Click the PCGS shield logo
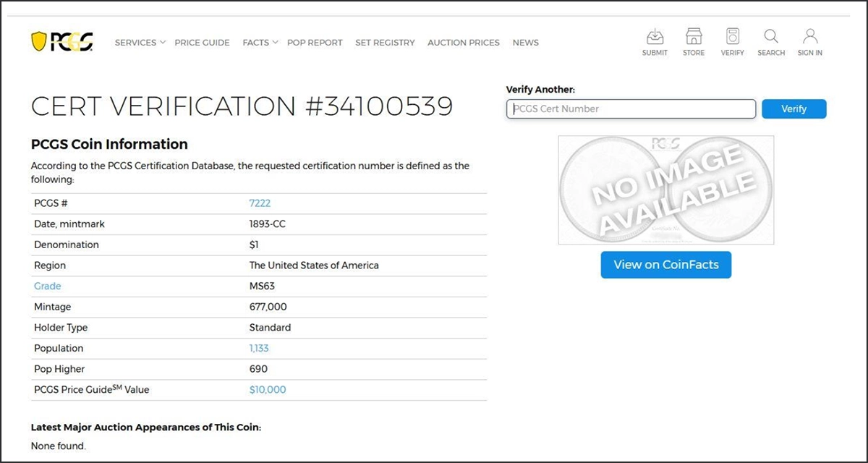The image size is (868, 463). coord(61,42)
